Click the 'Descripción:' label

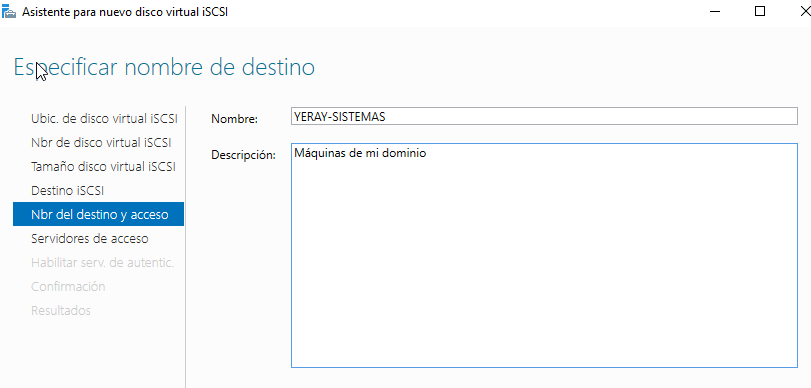coord(244,155)
